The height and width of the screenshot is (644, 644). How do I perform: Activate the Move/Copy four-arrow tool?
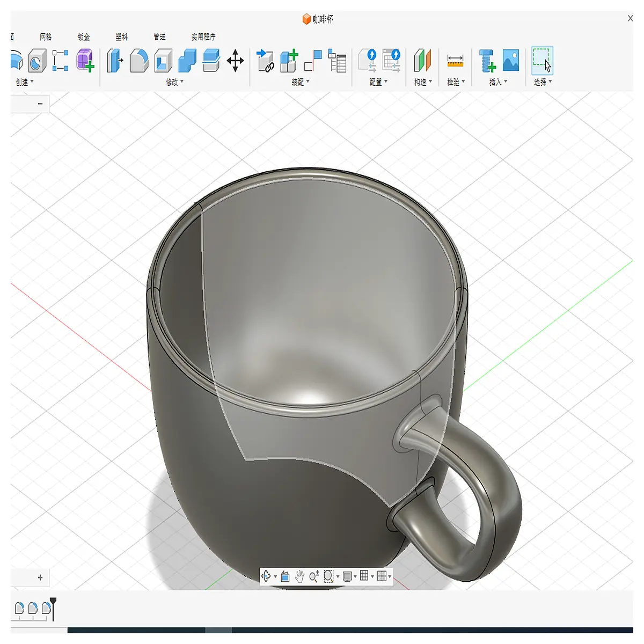(235, 61)
